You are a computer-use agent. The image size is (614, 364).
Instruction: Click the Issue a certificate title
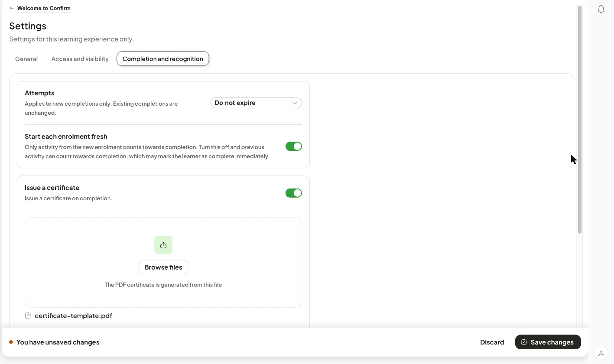(x=52, y=188)
